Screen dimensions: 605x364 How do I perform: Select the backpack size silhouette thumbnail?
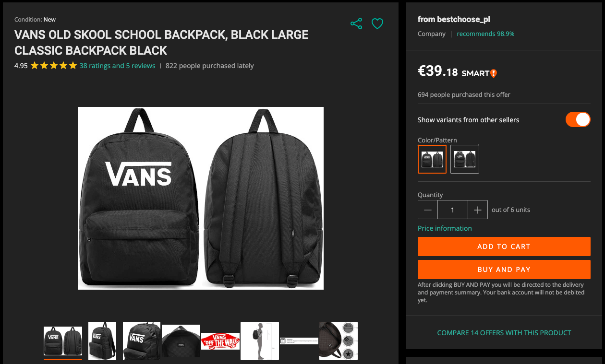click(x=260, y=341)
